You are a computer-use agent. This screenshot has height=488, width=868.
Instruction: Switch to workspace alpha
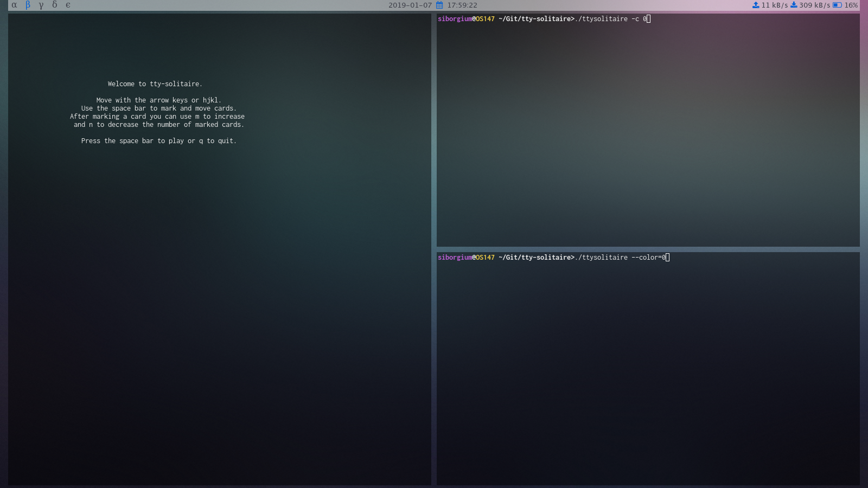(x=14, y=5)
